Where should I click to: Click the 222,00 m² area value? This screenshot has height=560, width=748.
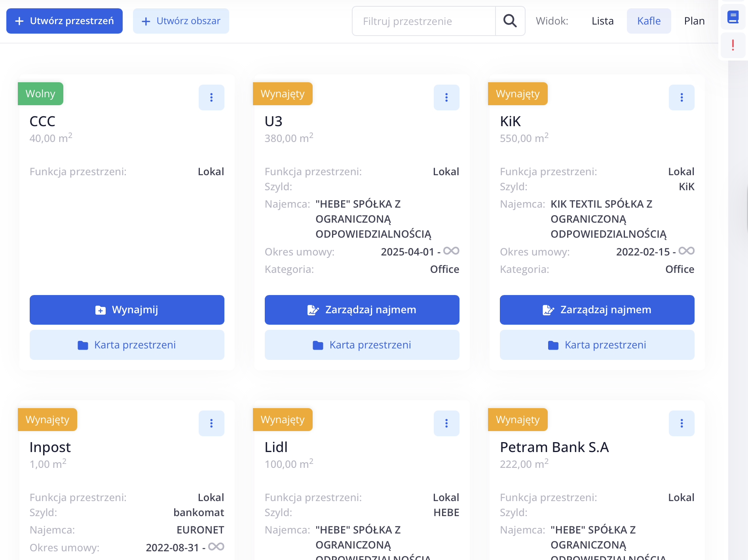coord(524,464)
